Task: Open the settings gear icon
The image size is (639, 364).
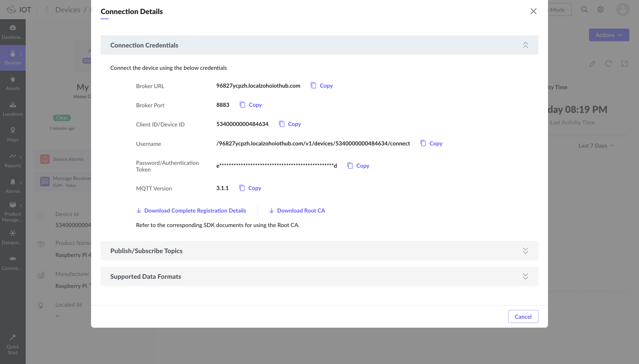Action: pyautogui.click(x=600, y=10)
